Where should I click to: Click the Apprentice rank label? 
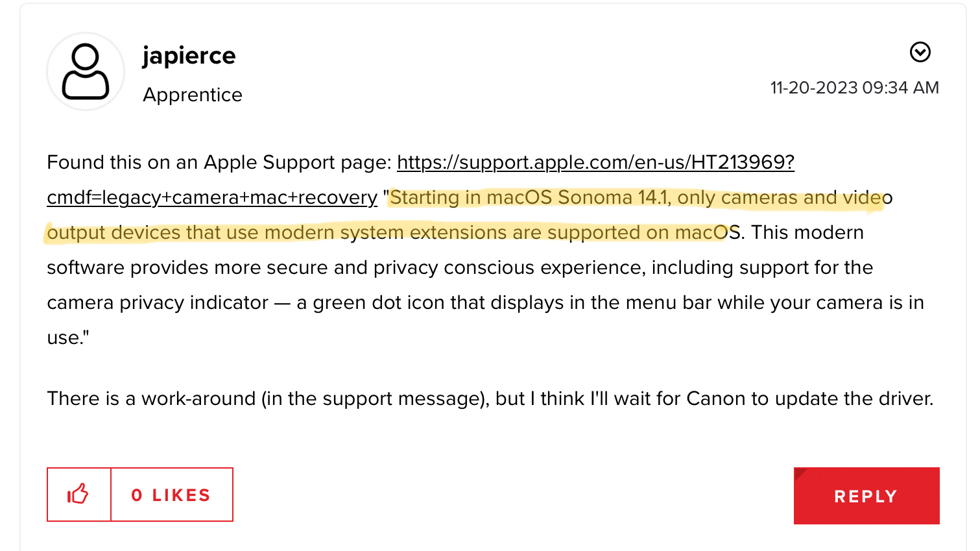point(192,95)
